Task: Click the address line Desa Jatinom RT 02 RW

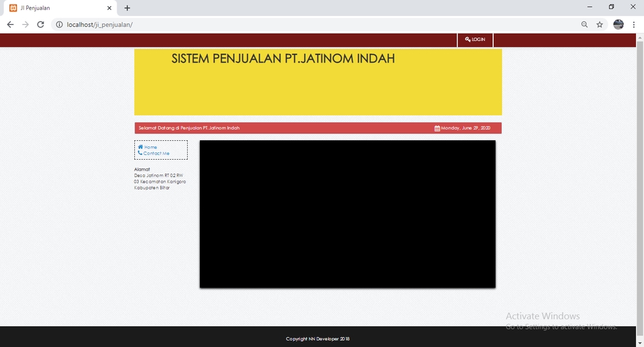Action: click(x=158, y=176)
